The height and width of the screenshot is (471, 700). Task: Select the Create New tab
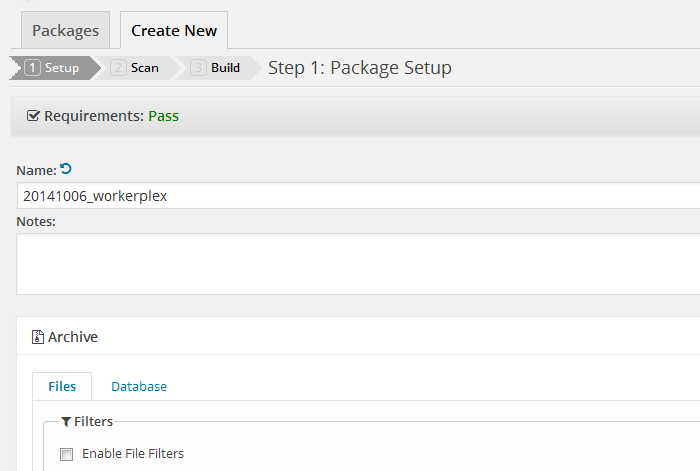[x=174, y=30]
